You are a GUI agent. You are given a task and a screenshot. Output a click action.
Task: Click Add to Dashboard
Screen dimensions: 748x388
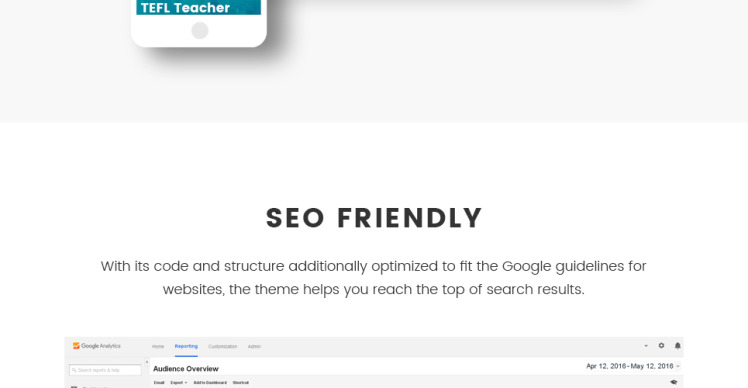(210, 383)
